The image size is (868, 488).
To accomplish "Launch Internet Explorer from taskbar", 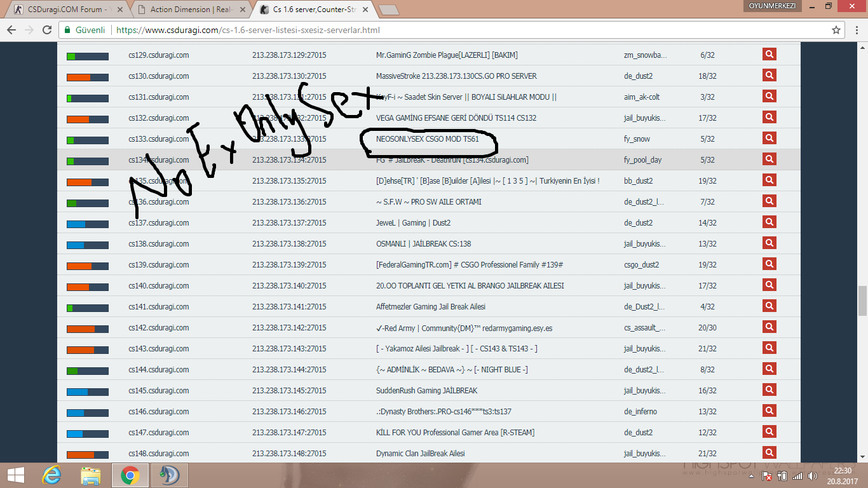I will (x=51, y=475).
